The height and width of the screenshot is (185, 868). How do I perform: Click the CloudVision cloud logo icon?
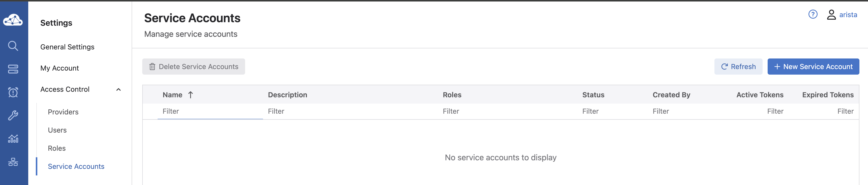click(x=13, y=20)
